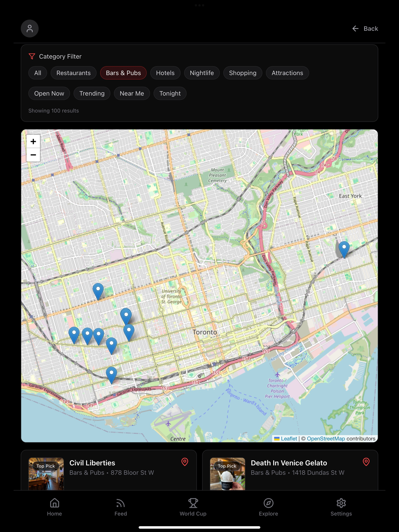Tap the three-dot multitasking indicator at top

click(199, 5)
